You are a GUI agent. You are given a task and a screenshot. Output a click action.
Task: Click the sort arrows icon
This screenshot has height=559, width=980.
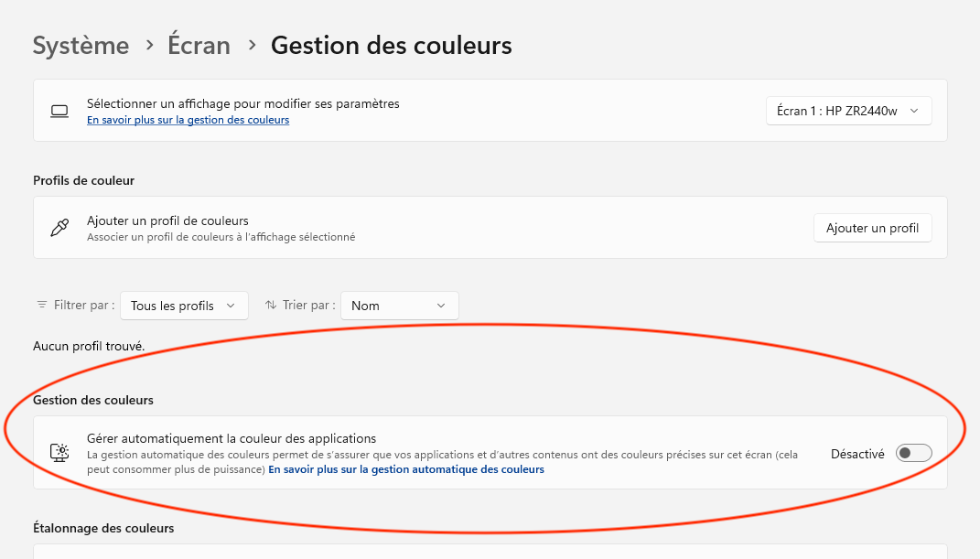(x=271, y=305)
